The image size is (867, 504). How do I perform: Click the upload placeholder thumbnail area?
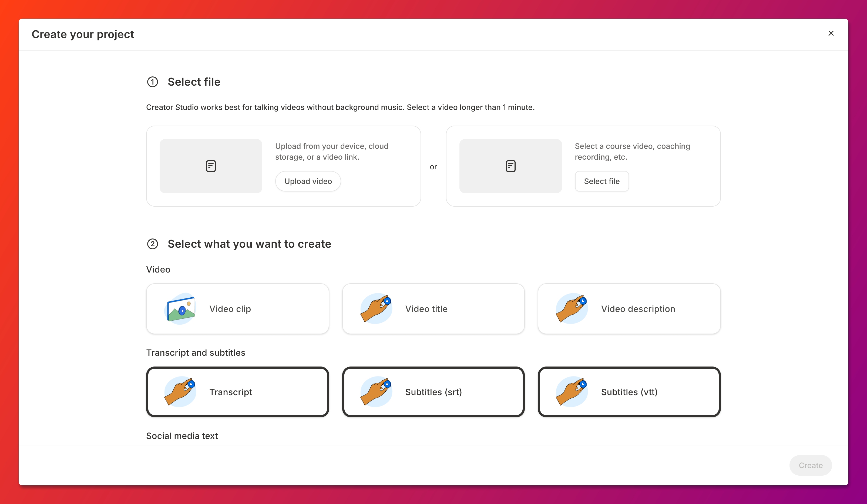coord(211,166)
